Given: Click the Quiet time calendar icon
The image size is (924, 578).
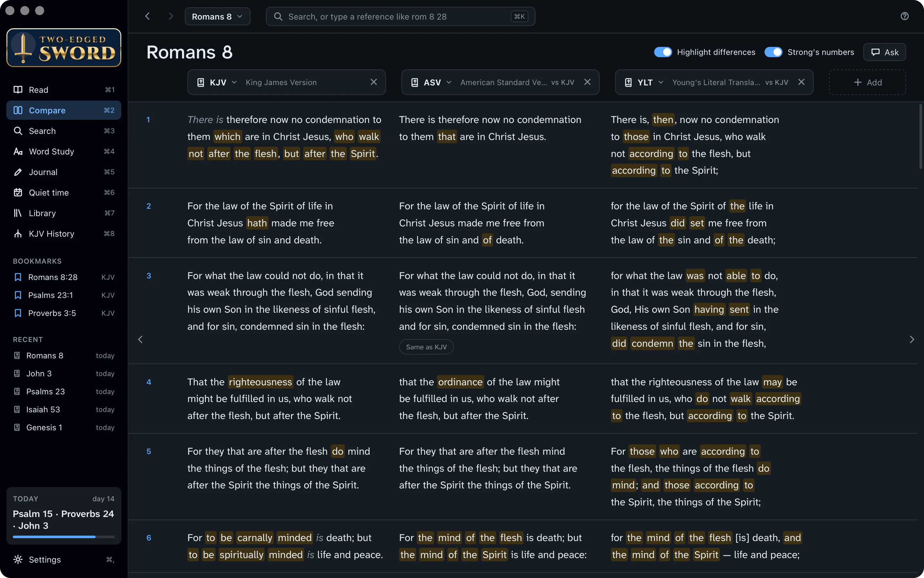Looking at the screenshot, I should (x=18, y=192).
